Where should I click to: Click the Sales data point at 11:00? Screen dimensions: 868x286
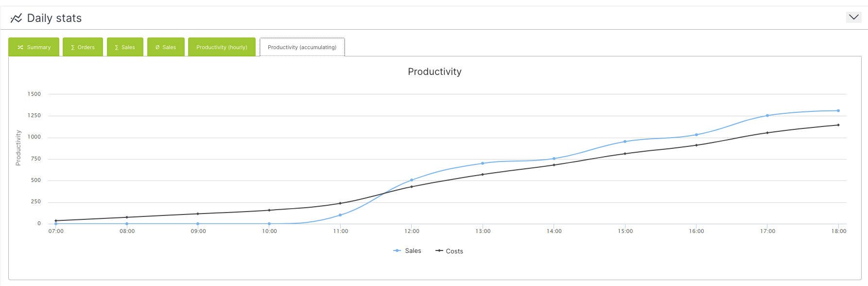340,215
